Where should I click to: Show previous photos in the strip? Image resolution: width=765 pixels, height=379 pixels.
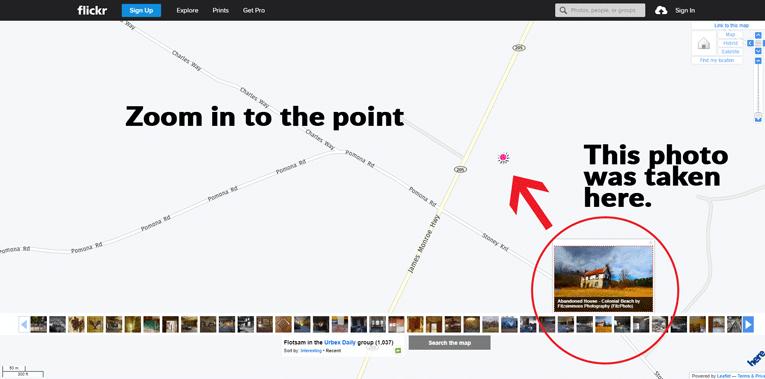[23, 324]
